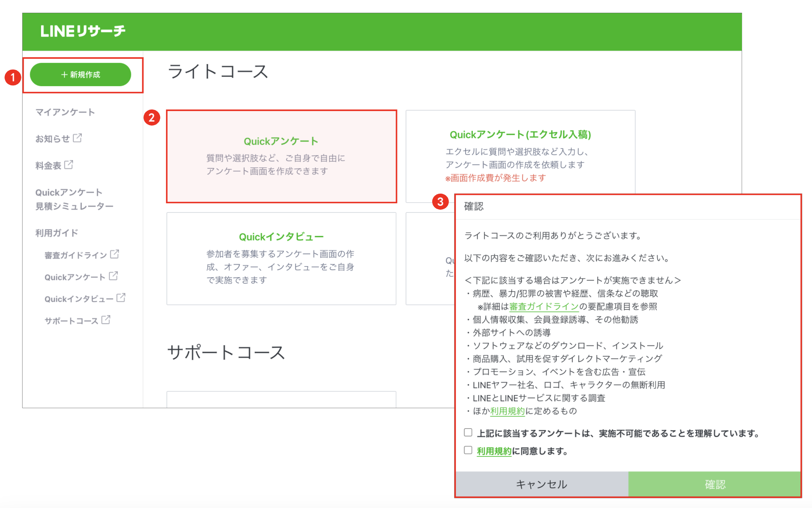Open マイアンケート in the sidebar
The height and width of the screenshot is (508, 812).
click(x=65, y=112)
